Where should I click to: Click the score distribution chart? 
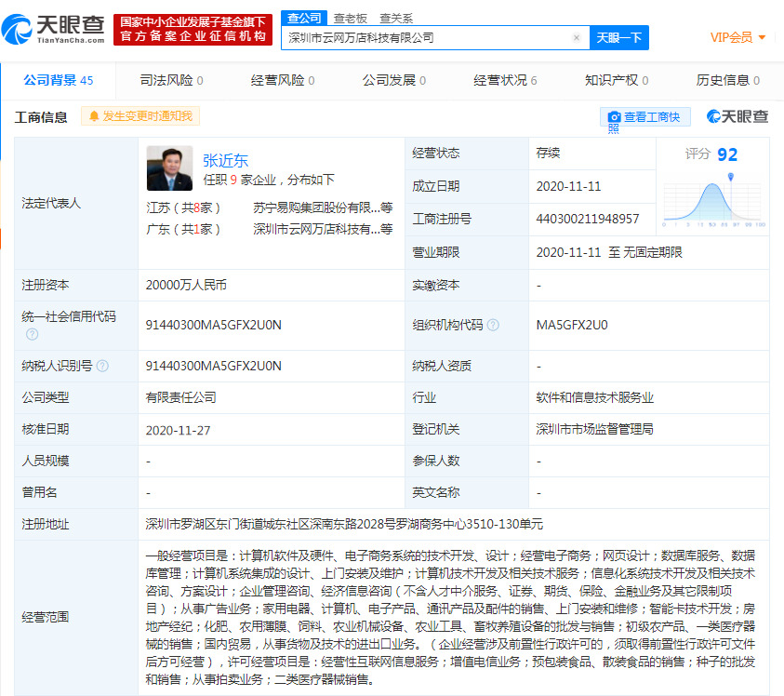(713, 201)
